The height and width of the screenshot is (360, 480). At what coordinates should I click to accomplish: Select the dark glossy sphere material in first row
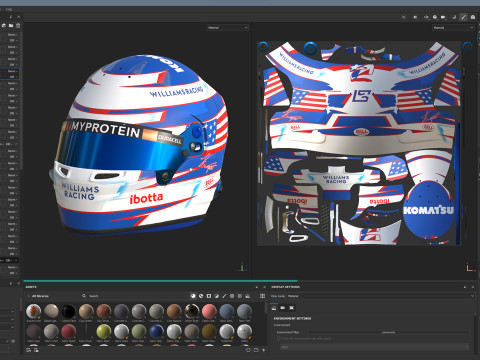tap(192, 311)
